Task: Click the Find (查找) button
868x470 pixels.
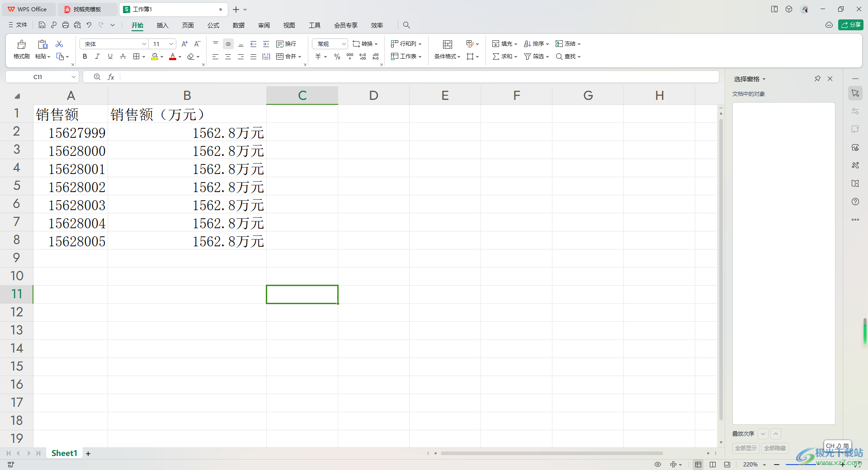Action: coord(568,56)
